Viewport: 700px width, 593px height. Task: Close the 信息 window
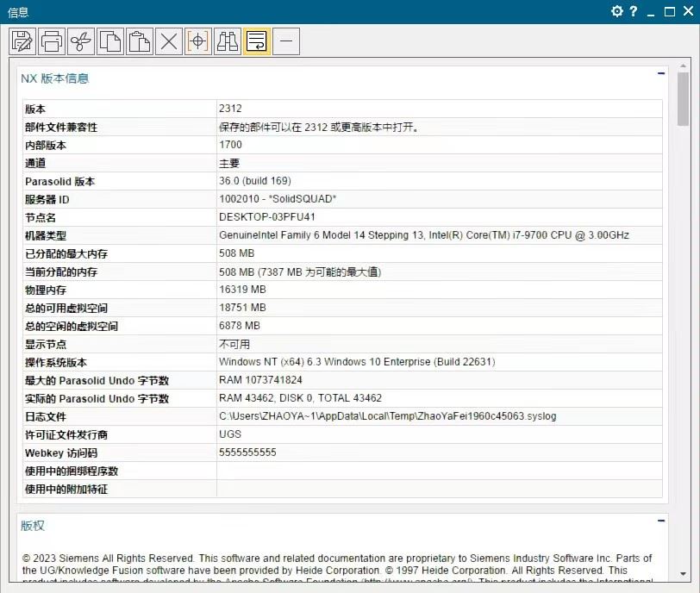click(689, 11)
